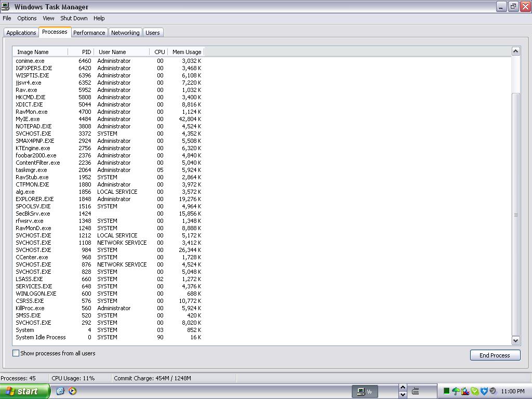Select the RavStub.exe process
This screenshot has height=399, width=532.
pyautogui.click(x=109, y=177)
